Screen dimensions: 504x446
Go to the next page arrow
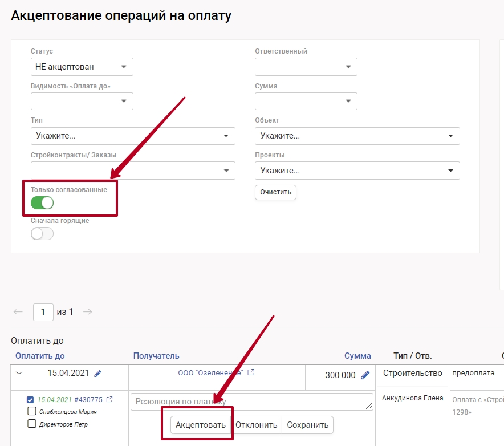[x=88, y=312]
